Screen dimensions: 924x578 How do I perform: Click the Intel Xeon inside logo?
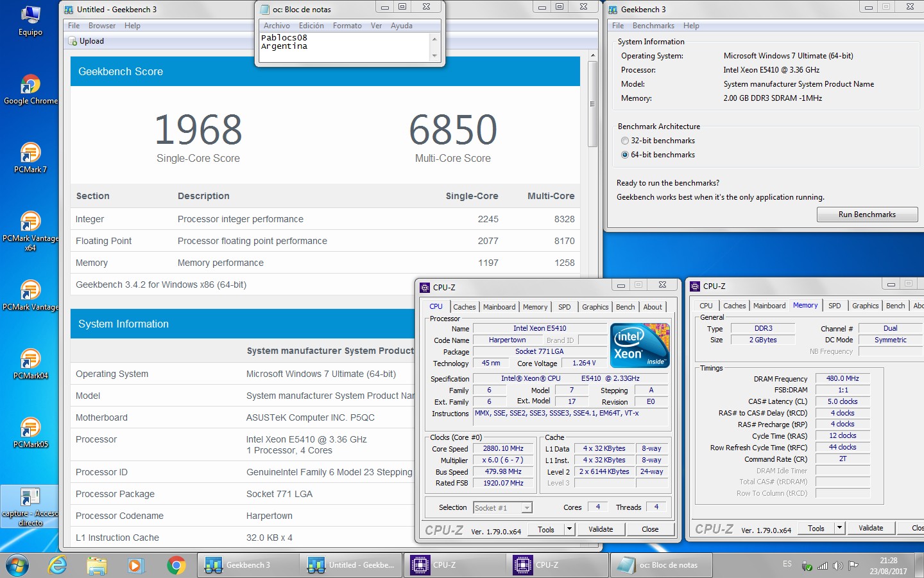pyautogui.click(x=640, y=346)
